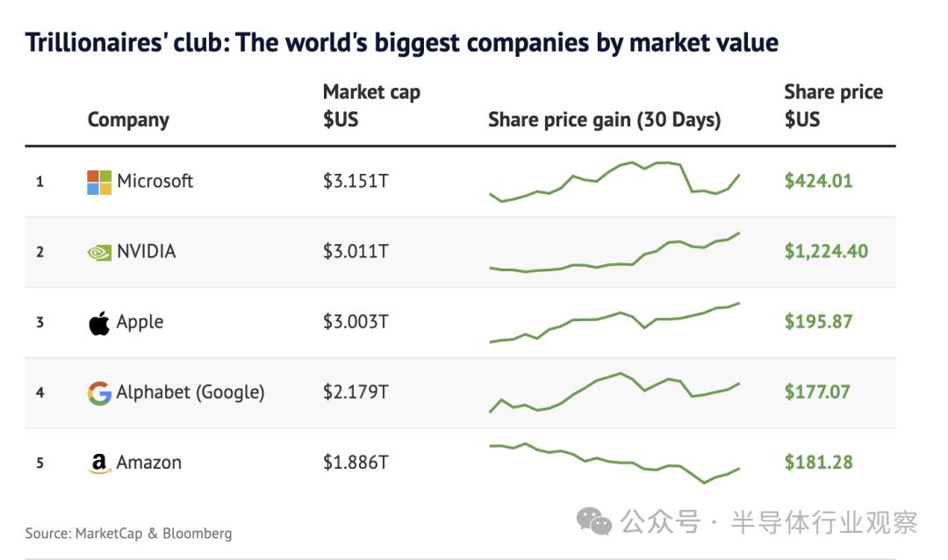The height and width of the screenshot is (560, 948).
Task: Click the NVIDIA logo icon
Action: coord(99,253)
